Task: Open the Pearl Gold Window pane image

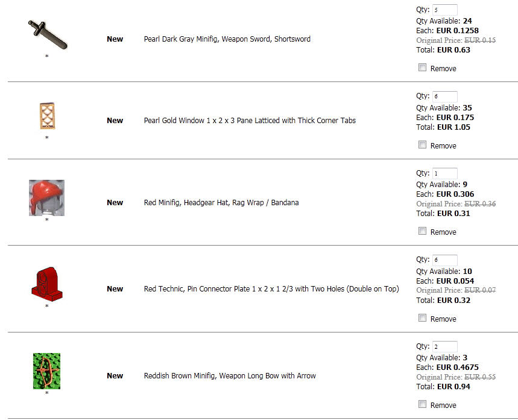Action: coord(46,116)
